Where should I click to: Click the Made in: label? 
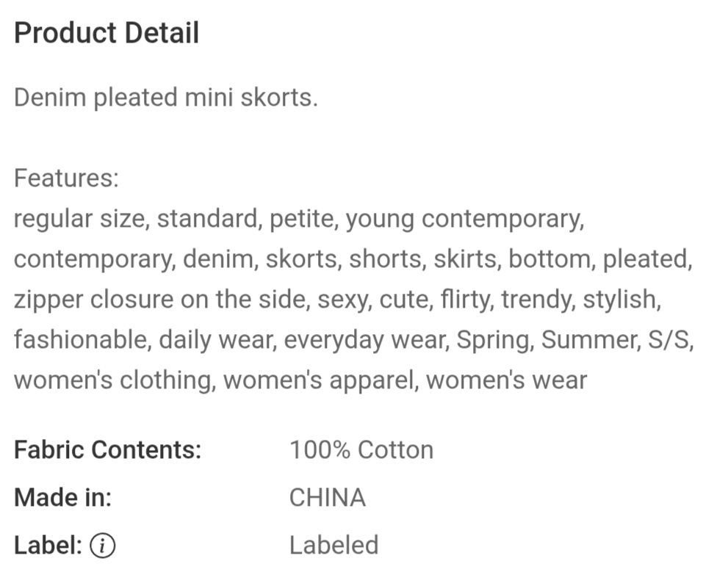[x=62, y=498]
